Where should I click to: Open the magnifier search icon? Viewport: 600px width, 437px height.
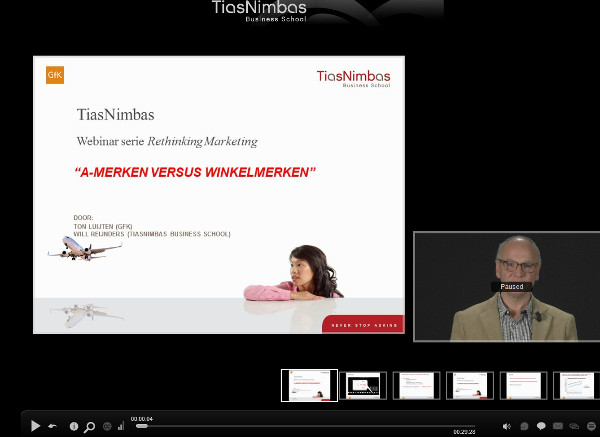click(90, 426)
